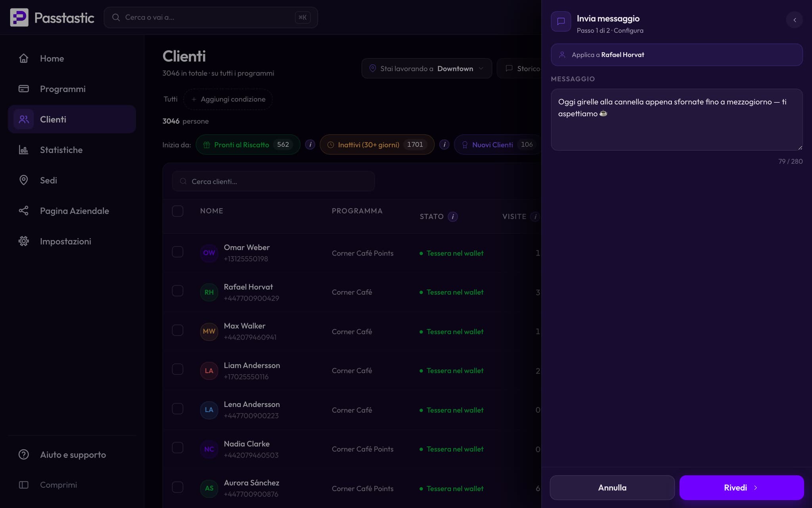This screenshot has width=812, height=508.
Task: Click the AS avatar of Aurora Sánchez
Action: [209, 488]
